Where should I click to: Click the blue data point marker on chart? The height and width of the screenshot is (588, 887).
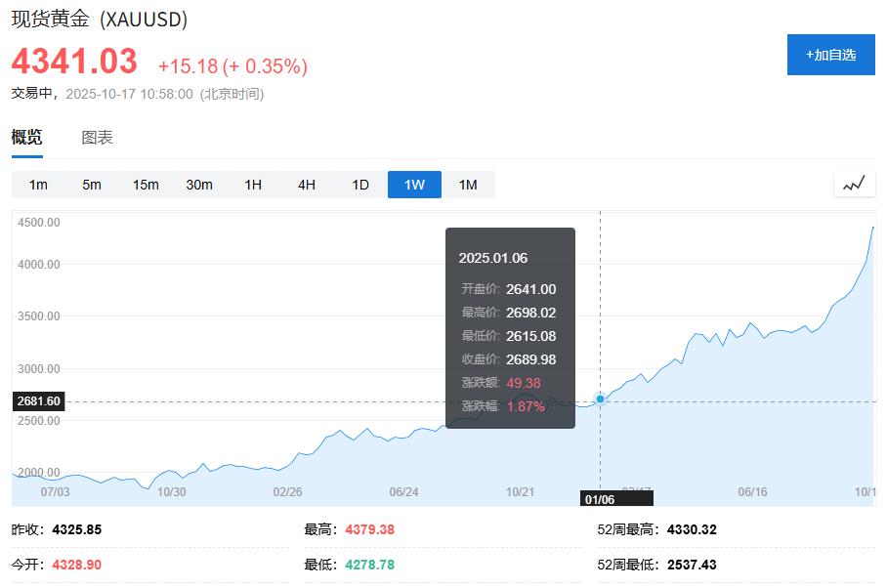[600, 399]
